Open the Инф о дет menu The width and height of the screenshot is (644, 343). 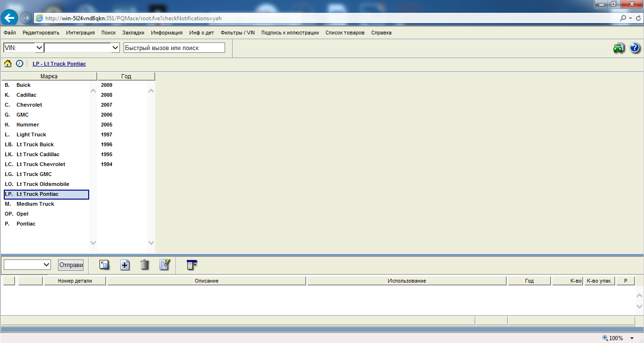click(201, 33)
